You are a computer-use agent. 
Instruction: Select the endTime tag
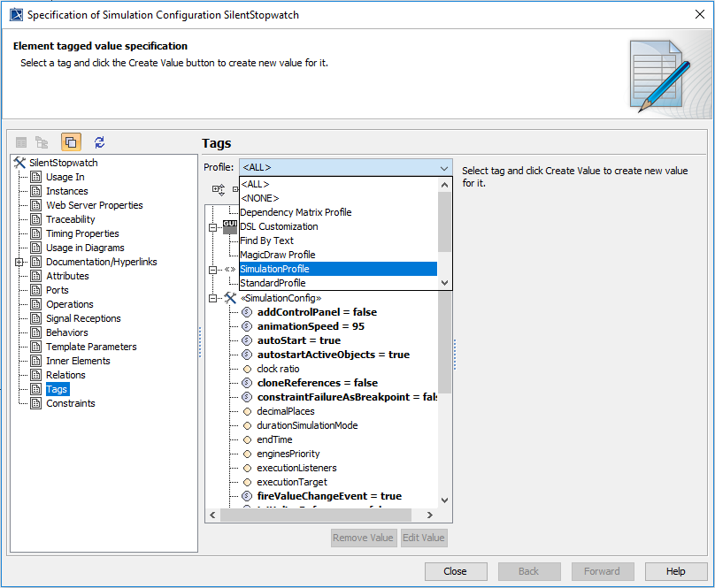click(x=274, y=439)
